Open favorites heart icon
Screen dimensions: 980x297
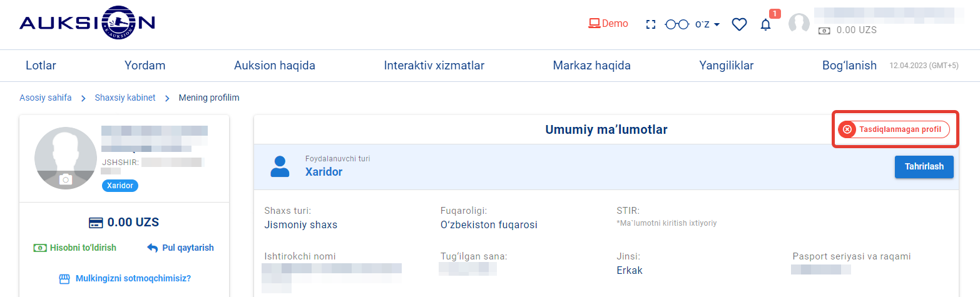[740, 24]
